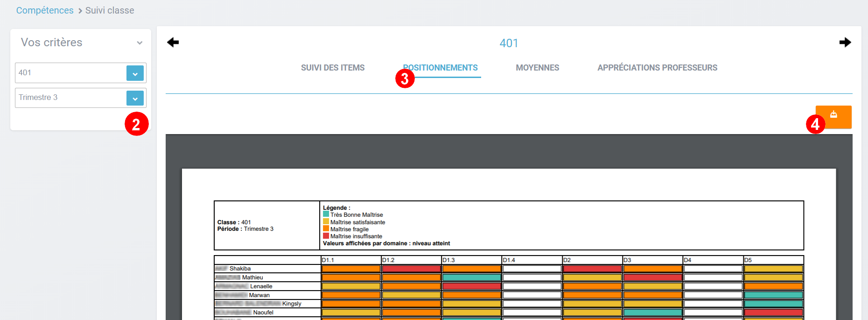Image resolution: width=868 pixels, height=320 pixels.
Task: Select the Positionnements tab
Action: 441,68
